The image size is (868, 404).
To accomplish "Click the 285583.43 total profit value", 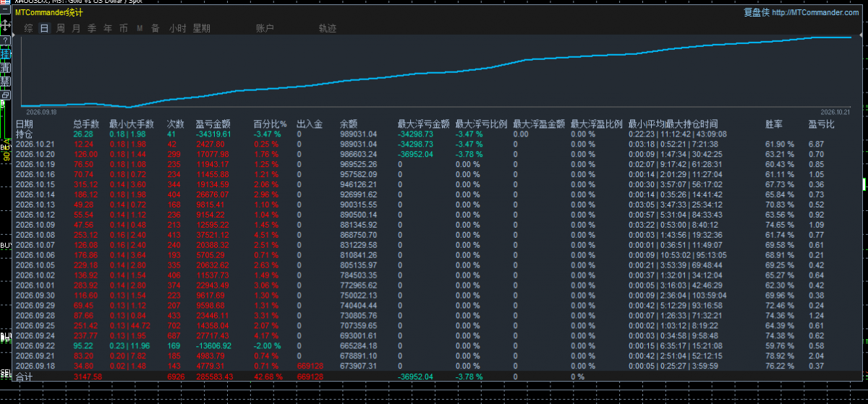I will pos(213,377).
